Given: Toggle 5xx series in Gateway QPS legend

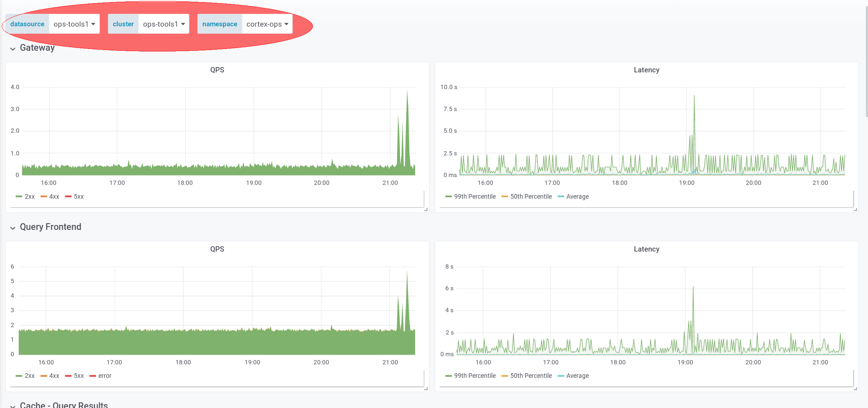Looking at the screenshot, I should coord(78,197).
